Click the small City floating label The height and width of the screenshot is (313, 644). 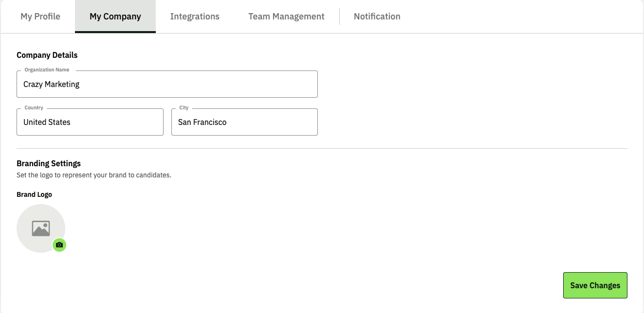pyautogui.click(x=184, y=108)
